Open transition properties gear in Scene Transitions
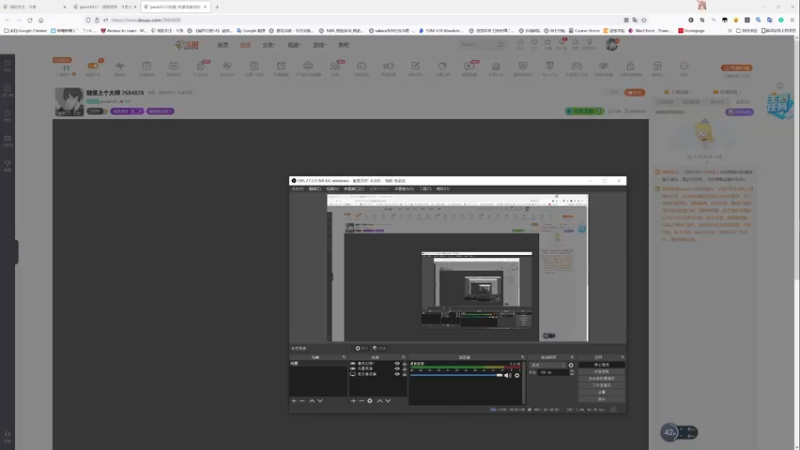This screenshot has width=800, height=450. point(571,365)
